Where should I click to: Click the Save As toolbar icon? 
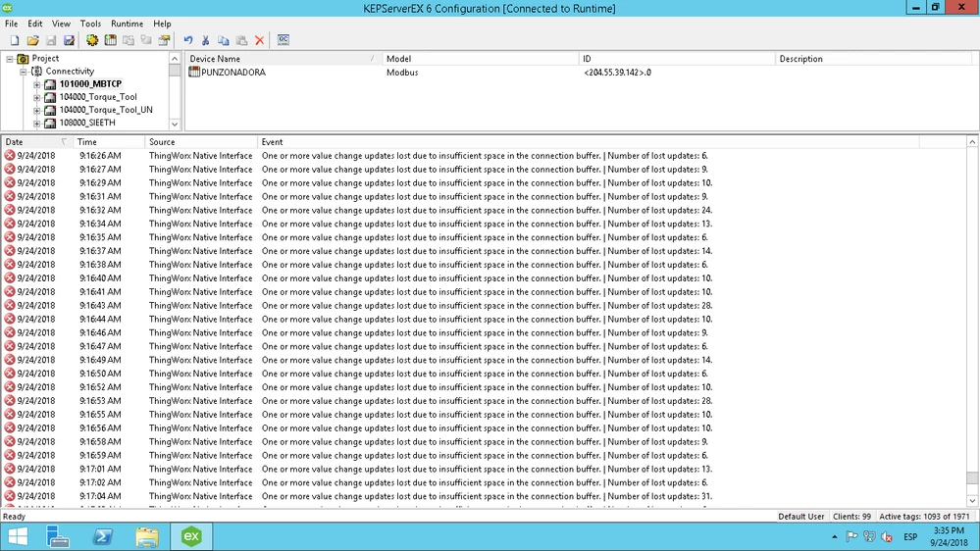69,40
